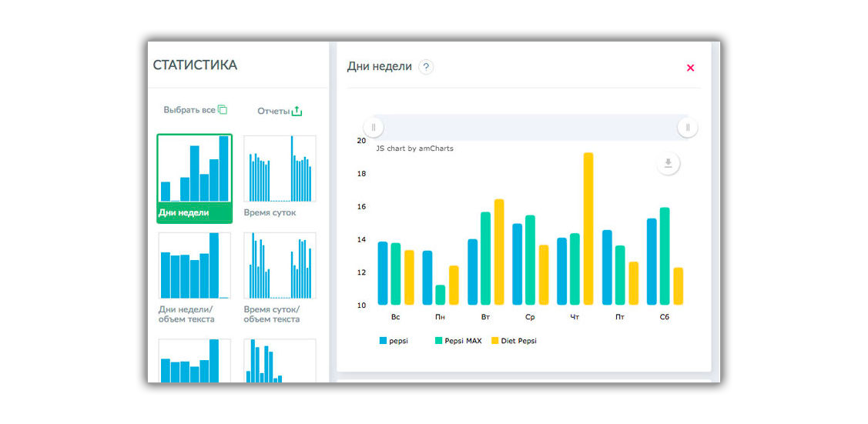Click the Дни недели panel title

[x=379, y=67]
